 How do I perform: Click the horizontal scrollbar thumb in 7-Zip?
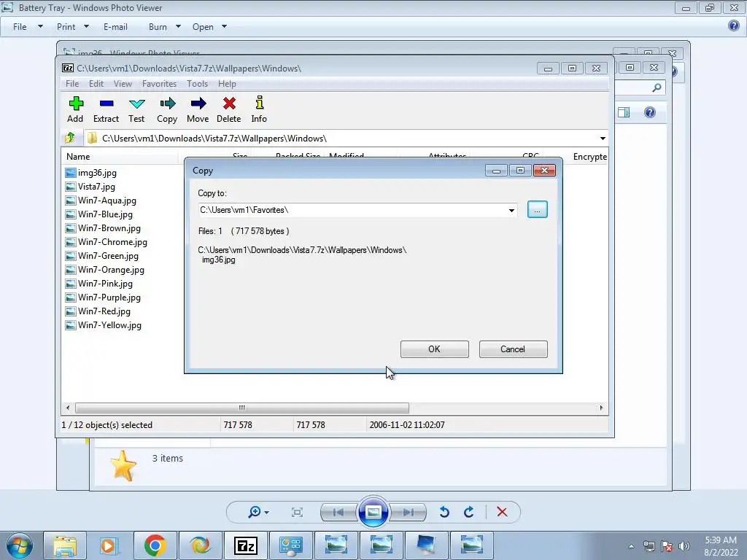tap(242, 408)
